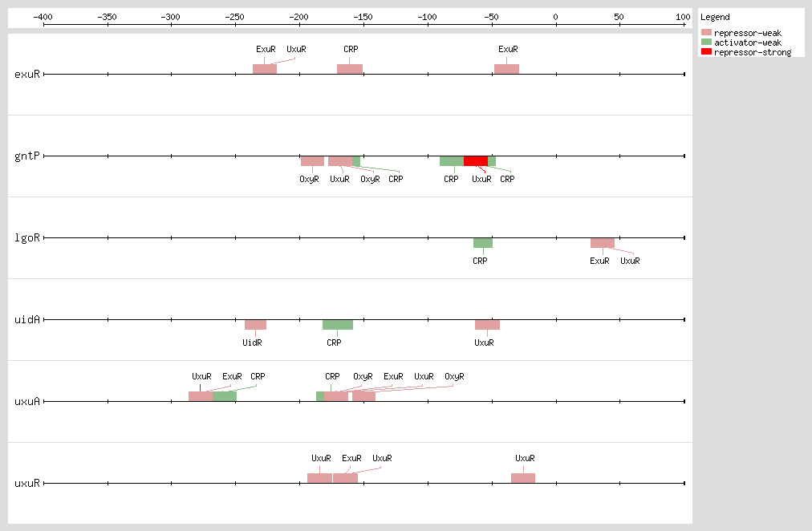812x531 pixels.
Task: Click the UidR label
Action: 252,343
